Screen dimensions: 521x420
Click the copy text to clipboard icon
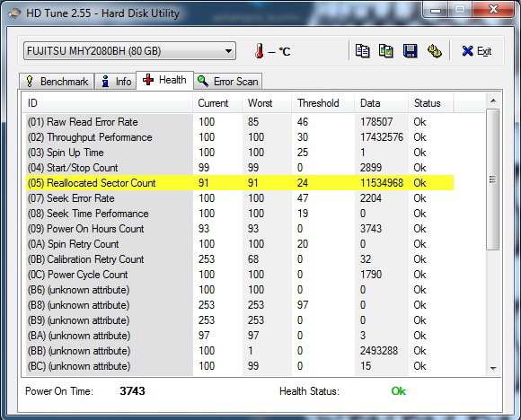click(362, 51)
